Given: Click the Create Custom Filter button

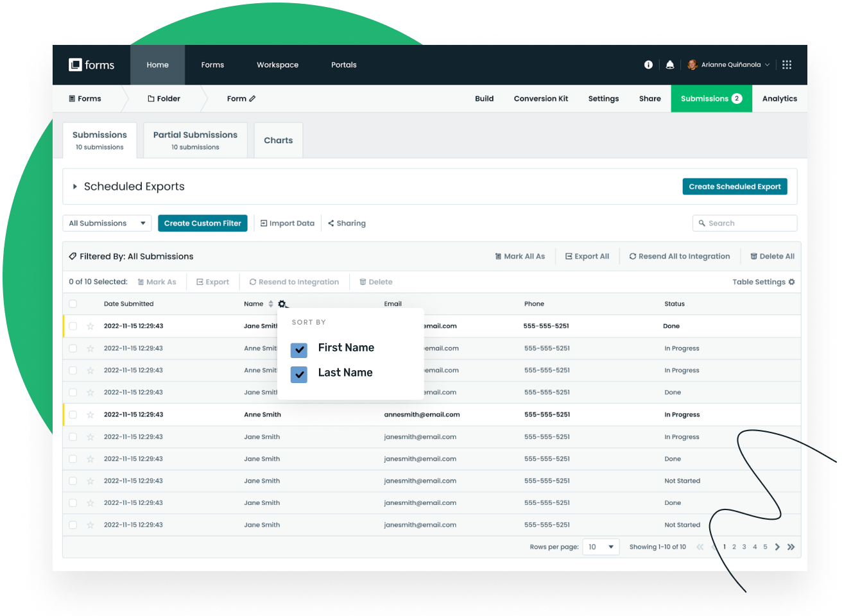Looking at the screenshot, I should pyautogui.click(x=202, y=223).
